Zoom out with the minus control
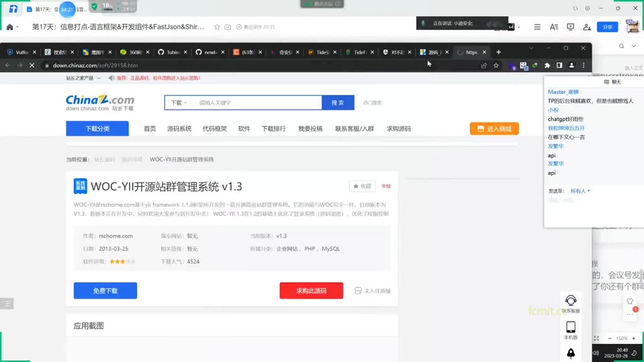644x362 pixels. click(x=610, y=338)
